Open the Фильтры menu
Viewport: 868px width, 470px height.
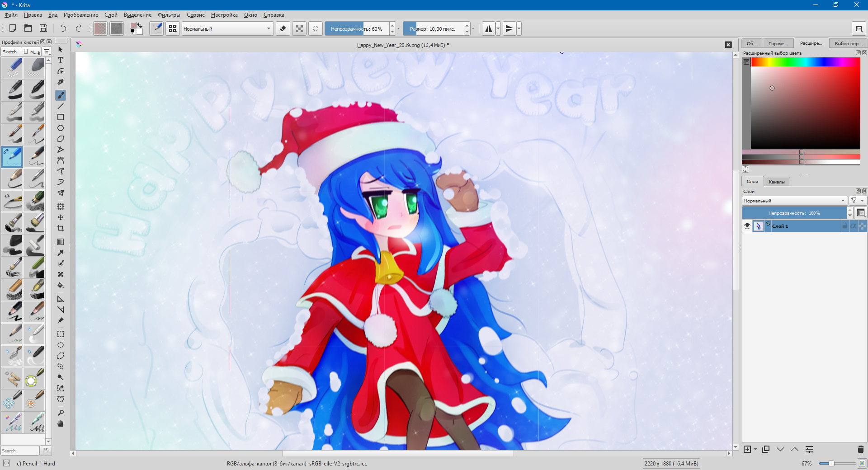[x=169, y=15]
